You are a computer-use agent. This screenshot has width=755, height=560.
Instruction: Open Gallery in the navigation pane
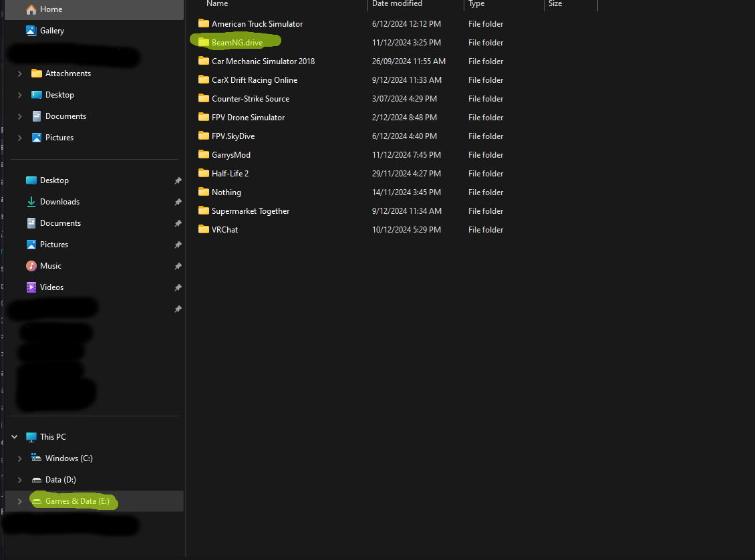[52, 30]
